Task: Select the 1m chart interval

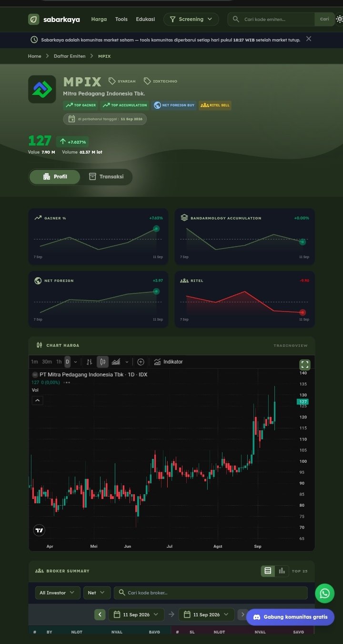Action: [34, 362]
